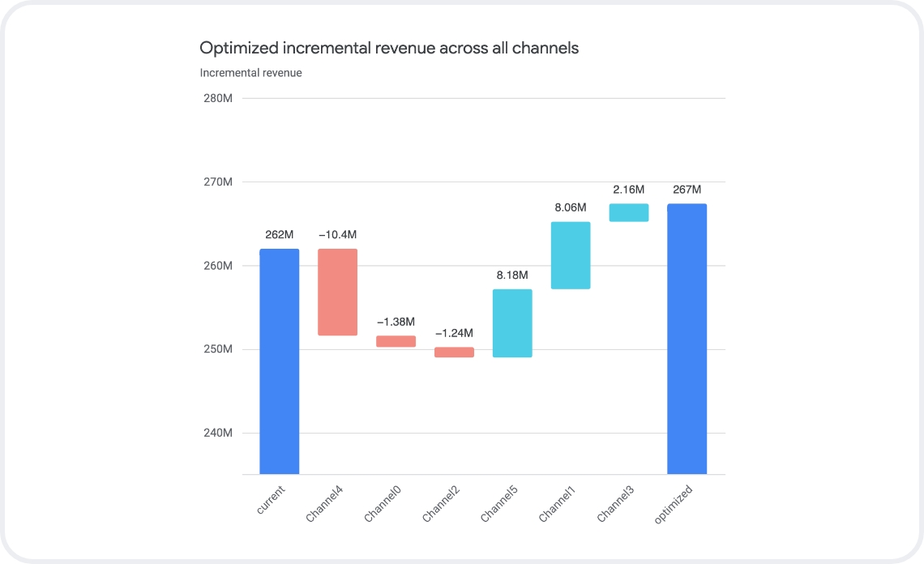Click the 'Channel2' x-axis label
This screenshot has height=564, width=924.
click(441, 504)
